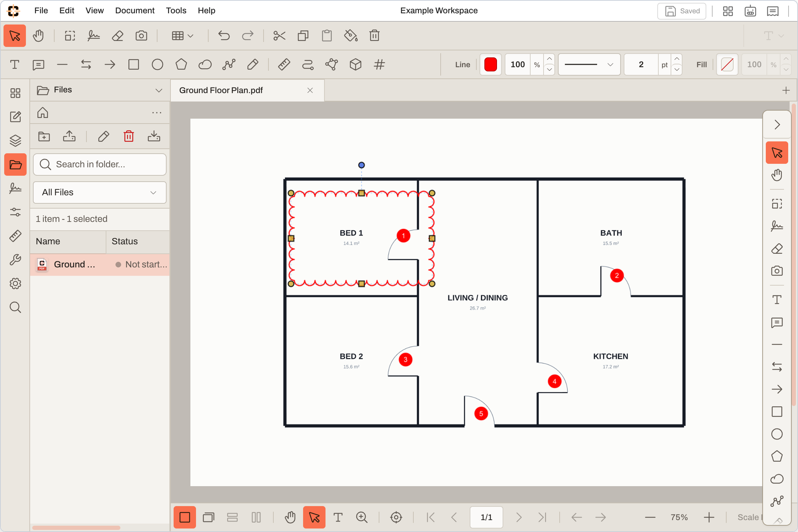The image size is (798, 532).
Task: Decrease line width with down stepper
Action: 677,70
